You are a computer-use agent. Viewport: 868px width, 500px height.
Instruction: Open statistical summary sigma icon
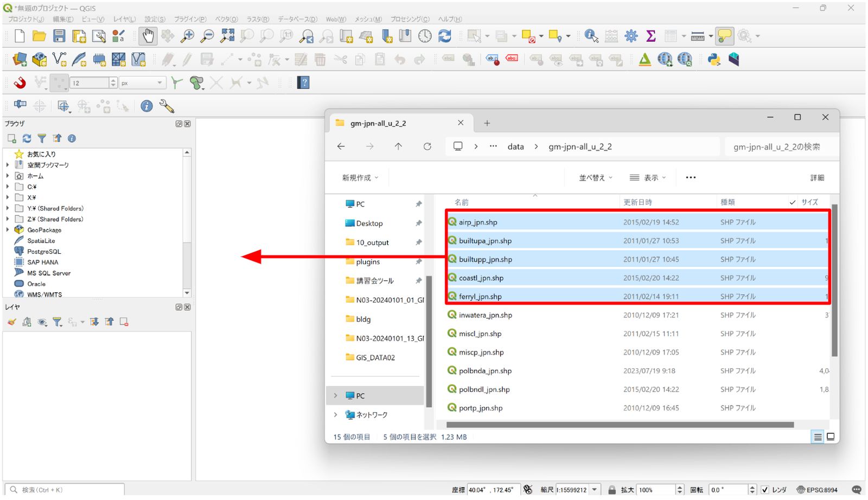click(651, 36)
